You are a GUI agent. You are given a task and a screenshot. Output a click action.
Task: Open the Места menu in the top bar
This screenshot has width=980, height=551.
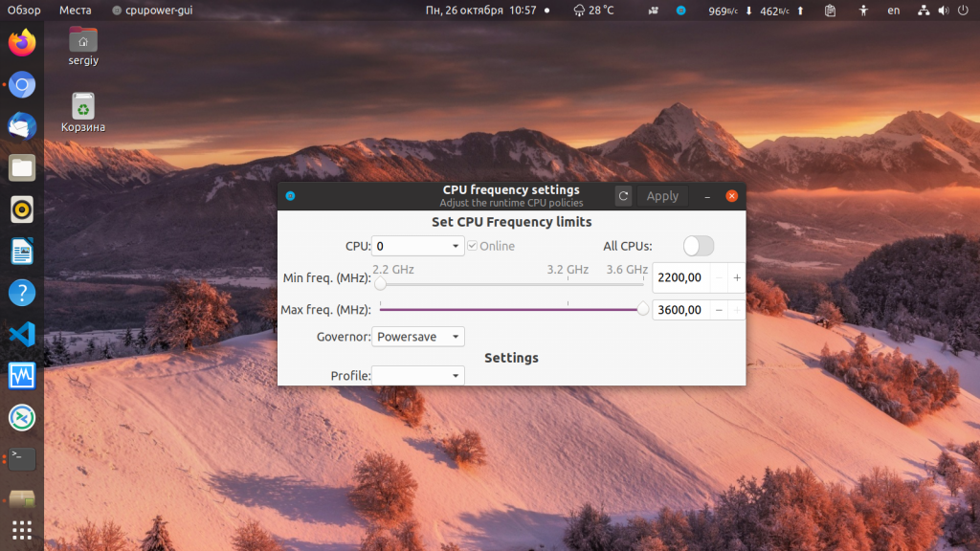tap(75, 11)
